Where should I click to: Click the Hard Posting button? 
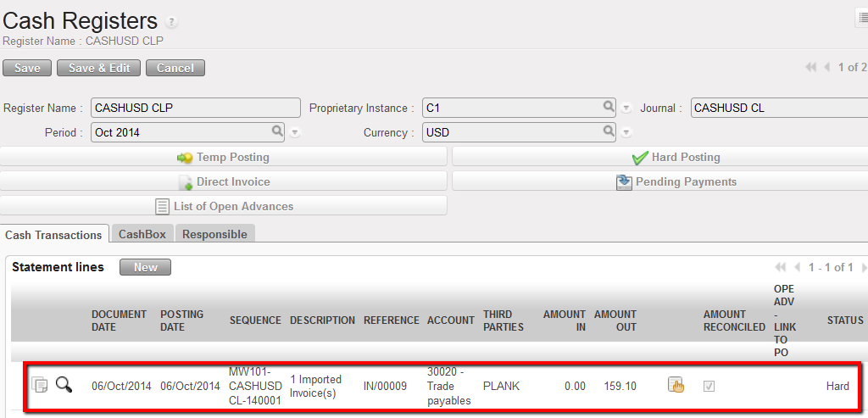click(x=676, y=157)
